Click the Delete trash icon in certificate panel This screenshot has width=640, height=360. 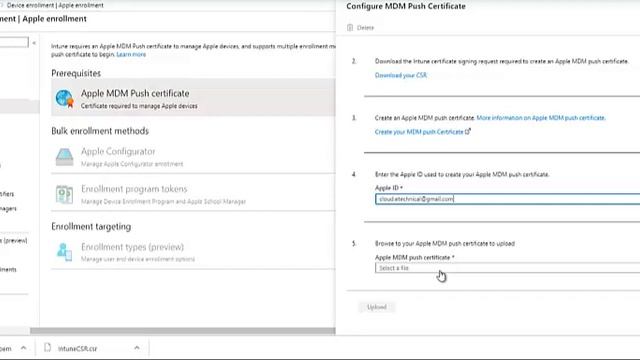(350, 27)
